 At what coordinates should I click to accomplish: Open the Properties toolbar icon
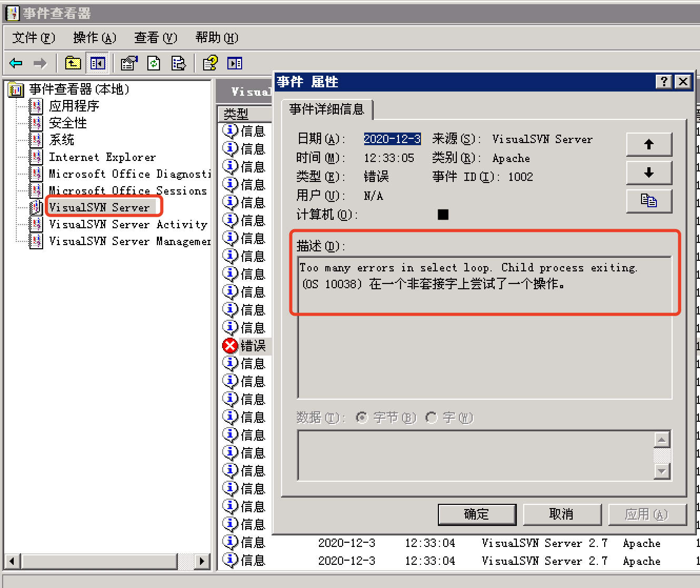tap(129, 64)
